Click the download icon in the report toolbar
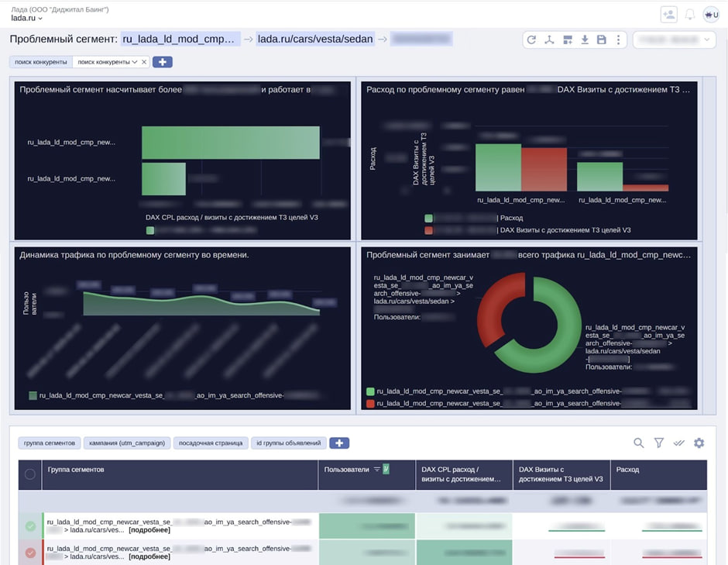 [585, 40]
